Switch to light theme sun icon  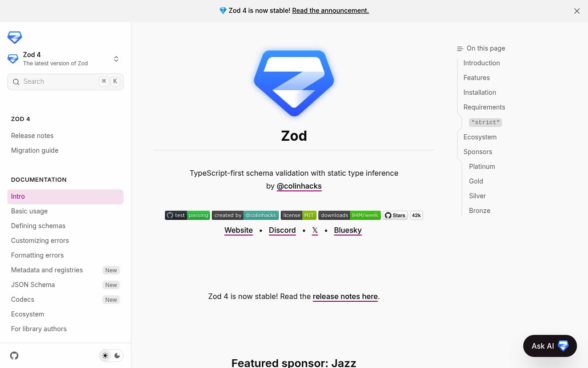coord(106,356)
